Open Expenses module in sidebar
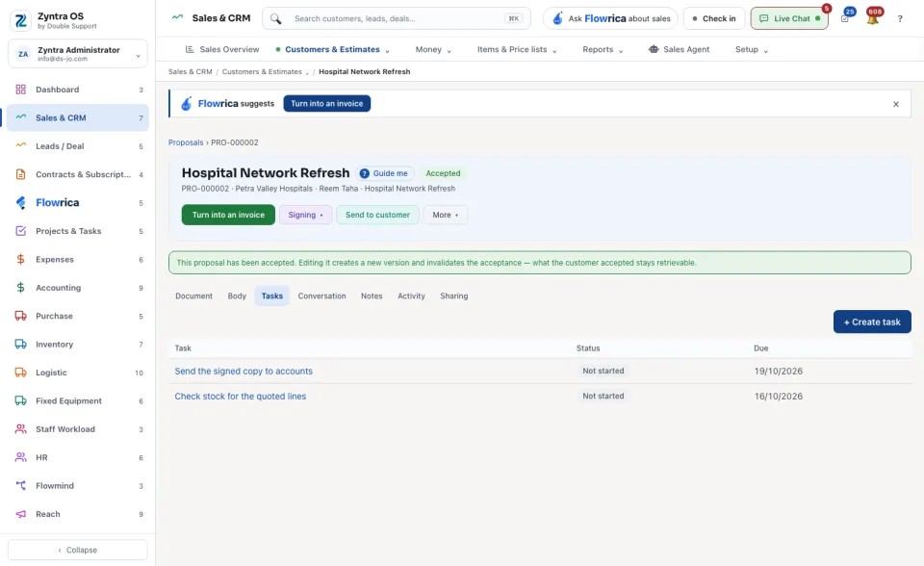Viewport: 924px width, 566px height. (78, 260)
